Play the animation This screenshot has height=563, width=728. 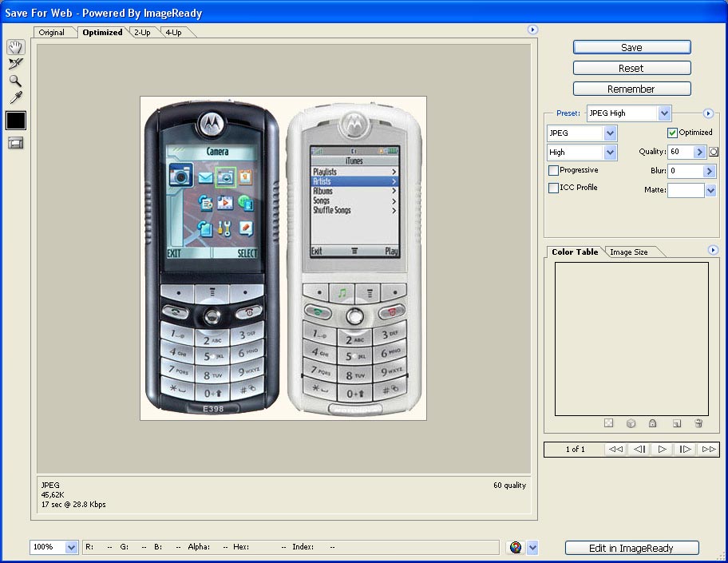662,449
